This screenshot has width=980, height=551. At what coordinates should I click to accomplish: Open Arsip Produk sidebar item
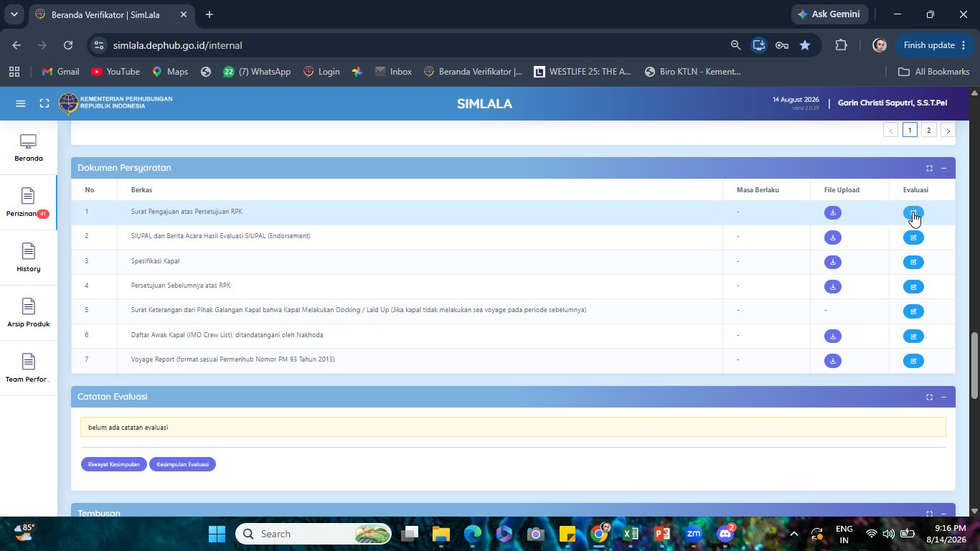coord(28,313)
